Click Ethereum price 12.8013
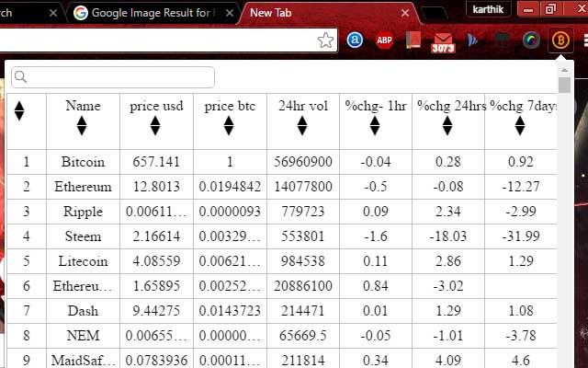 (x=156, y=187)
